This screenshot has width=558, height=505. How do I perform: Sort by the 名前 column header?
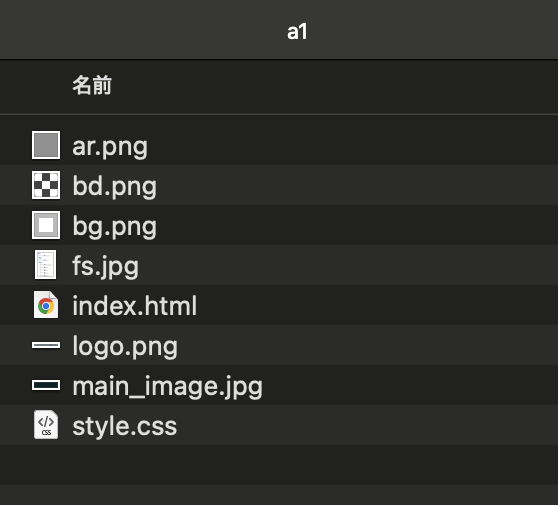[92, 85]
